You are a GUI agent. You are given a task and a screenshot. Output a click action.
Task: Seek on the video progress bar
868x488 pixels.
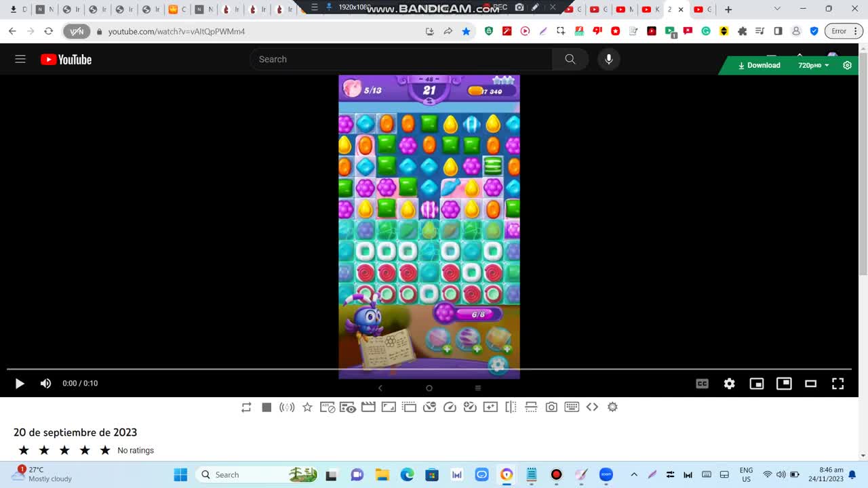(429, 369)
